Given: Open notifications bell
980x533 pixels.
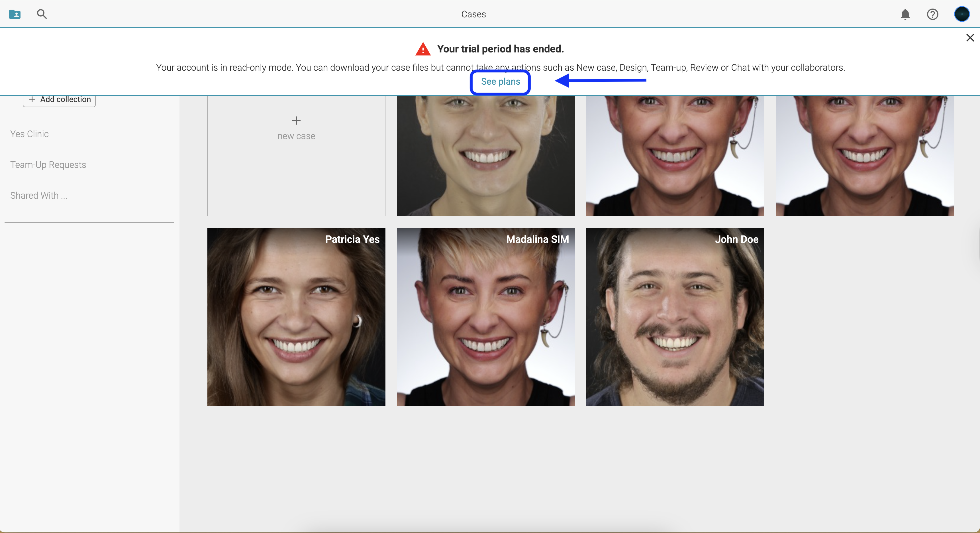Looking at the screenshot, I should (x=905, y=15).
